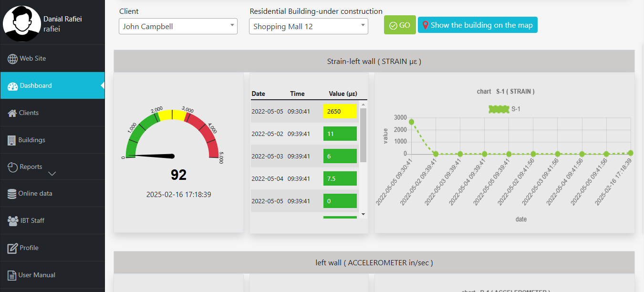Image resolution: width=644 pixels, height=292 pixels.
Task: Expand the Reports submenu chevron
Action: point(52,174)
